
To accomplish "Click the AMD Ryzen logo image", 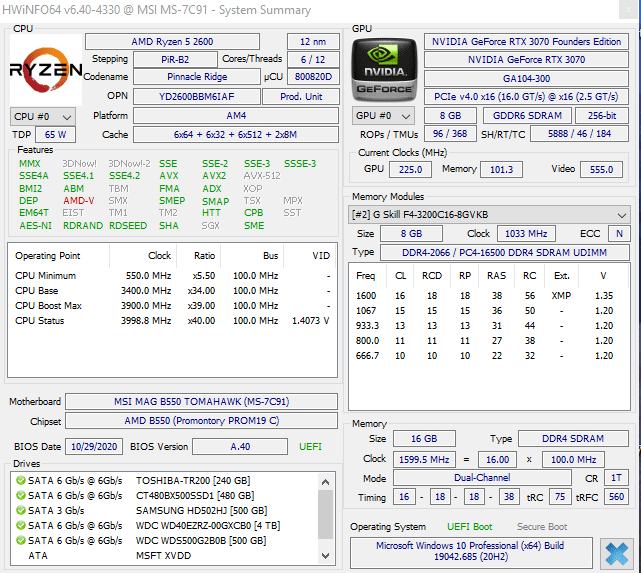I will (x=46, y=70).
